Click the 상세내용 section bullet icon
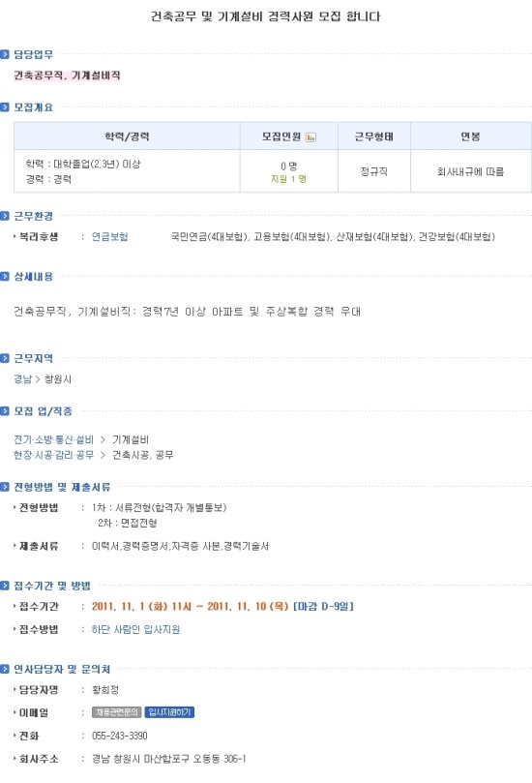The image size is (532, 783). (5, 277)
